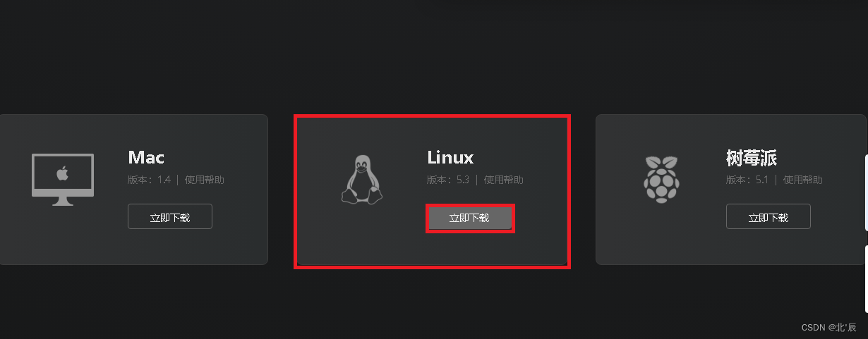Open 使用帮助 link for 树莓派
This screenshot has height=339, width=868.
[x=803, y=180]
